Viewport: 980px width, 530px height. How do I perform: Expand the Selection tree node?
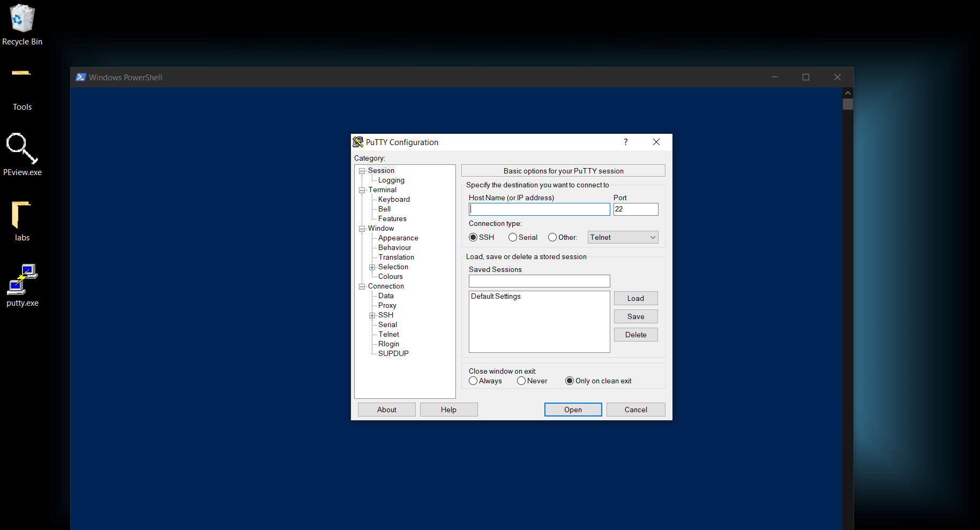click(372, 267)
